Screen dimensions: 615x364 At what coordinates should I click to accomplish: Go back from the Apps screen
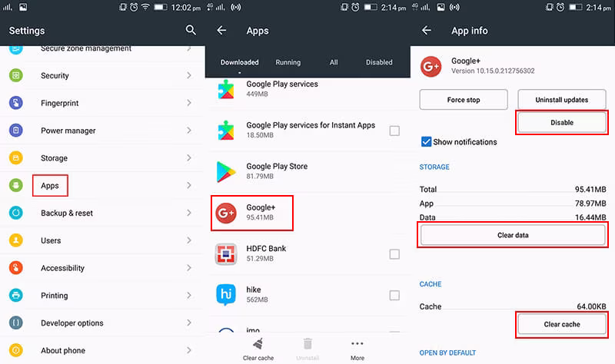coord(221,30)
